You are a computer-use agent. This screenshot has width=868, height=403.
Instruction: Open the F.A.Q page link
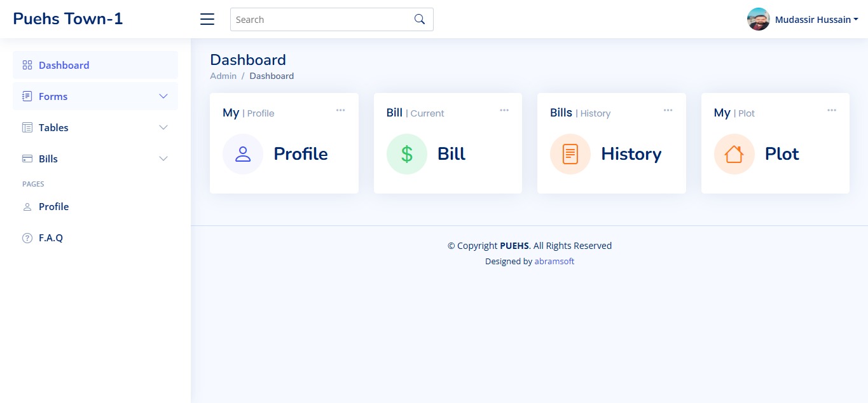pyautogui.click(x=51, y=237)
